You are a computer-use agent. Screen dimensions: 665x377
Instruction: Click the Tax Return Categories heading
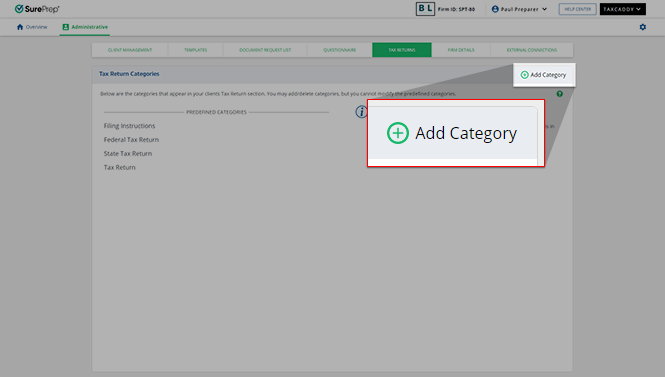pyautogui.click(x=129, y=74)
